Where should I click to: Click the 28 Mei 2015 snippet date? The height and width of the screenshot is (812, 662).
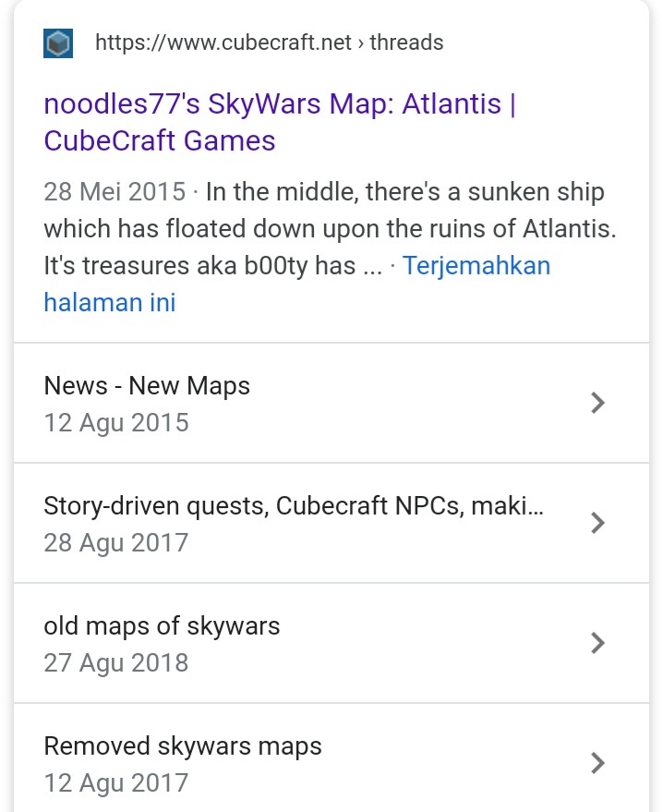pos(114,191)
